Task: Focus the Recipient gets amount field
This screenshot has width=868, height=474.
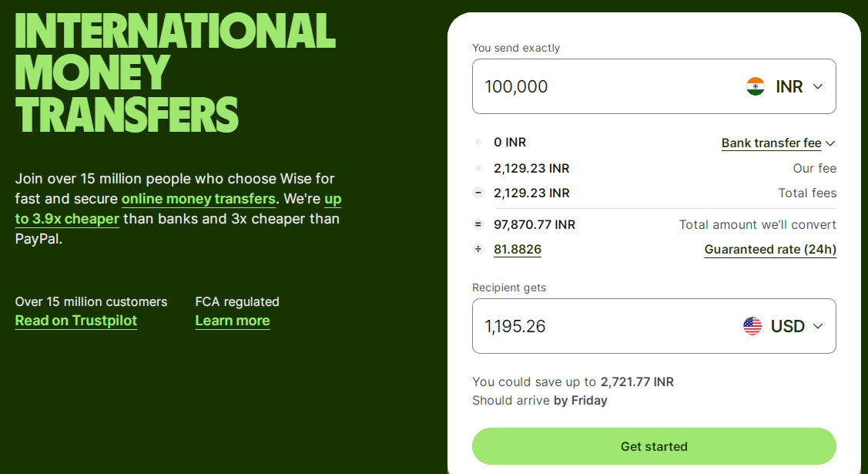Action: [x=601, y=326]
